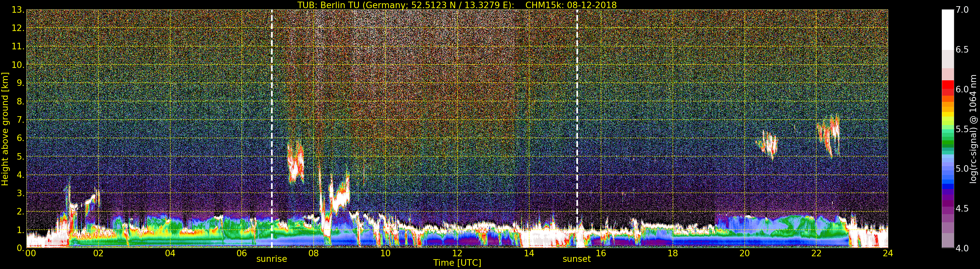This screenshot has height=269, width=980.
Task: Click the height axis tick "1."
Action: [x=20, y=229]
